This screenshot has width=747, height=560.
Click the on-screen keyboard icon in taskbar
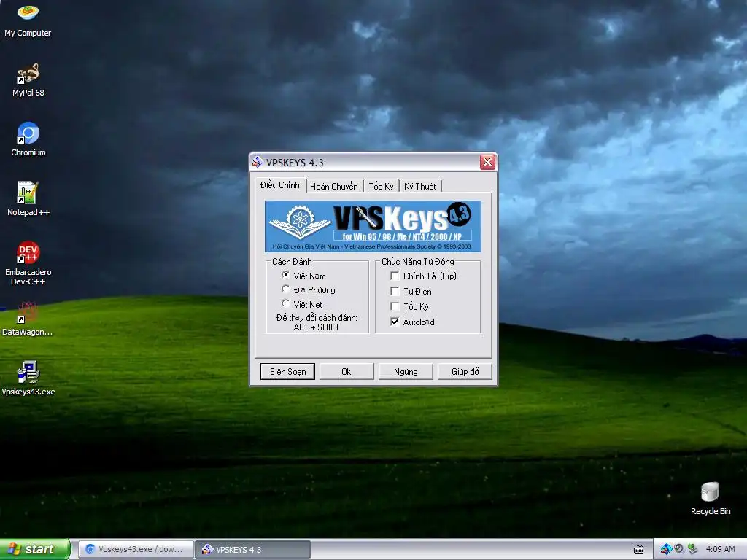coord(639,550)
